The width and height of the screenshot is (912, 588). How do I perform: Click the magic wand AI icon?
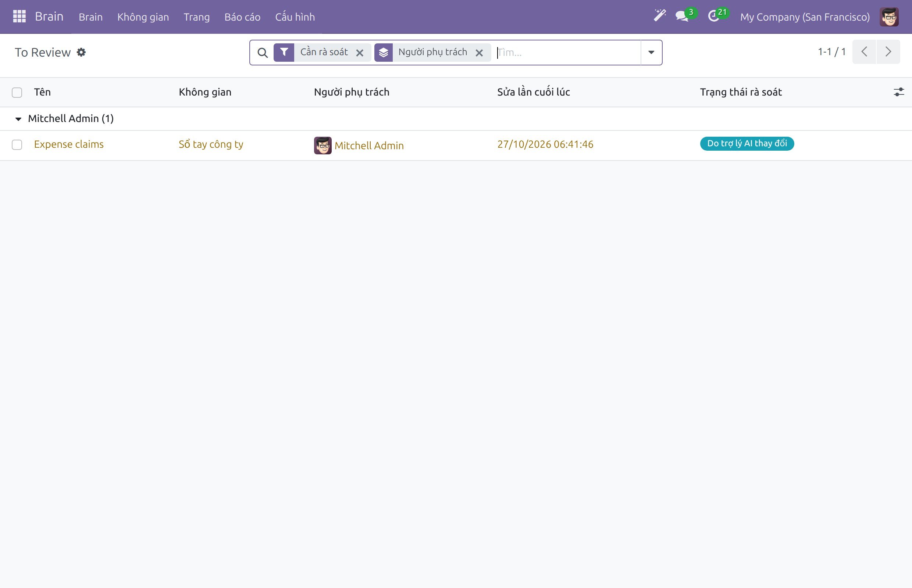659,16
